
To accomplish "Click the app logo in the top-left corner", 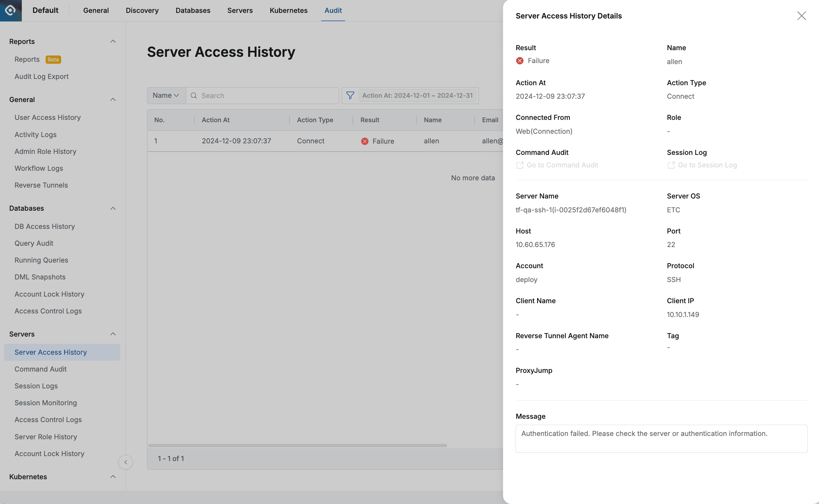I will [10, 10].
